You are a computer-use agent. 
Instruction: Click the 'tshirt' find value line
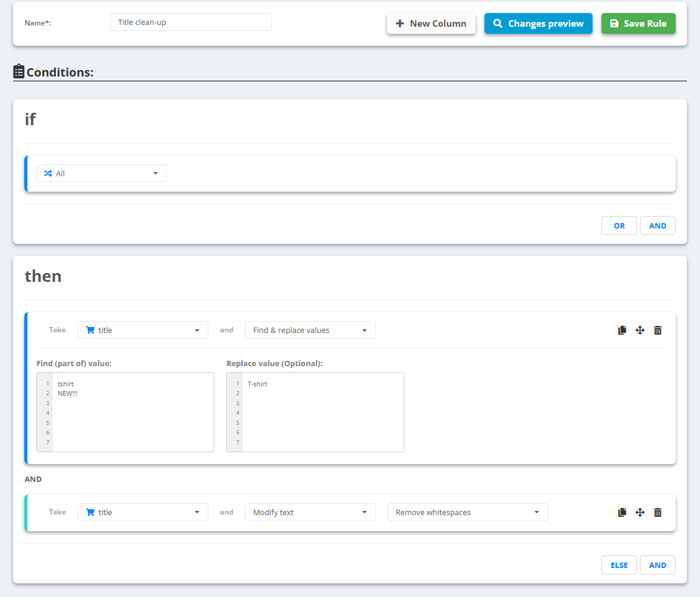coord(66,384)
